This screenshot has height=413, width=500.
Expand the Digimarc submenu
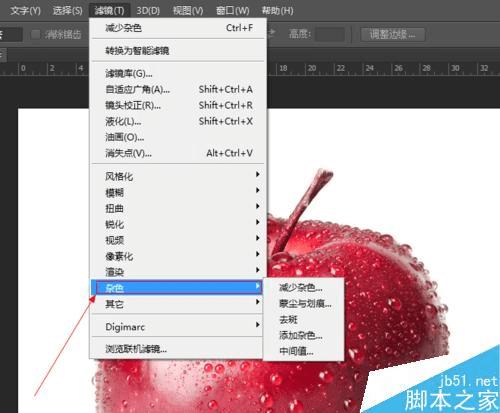[178, 327]
